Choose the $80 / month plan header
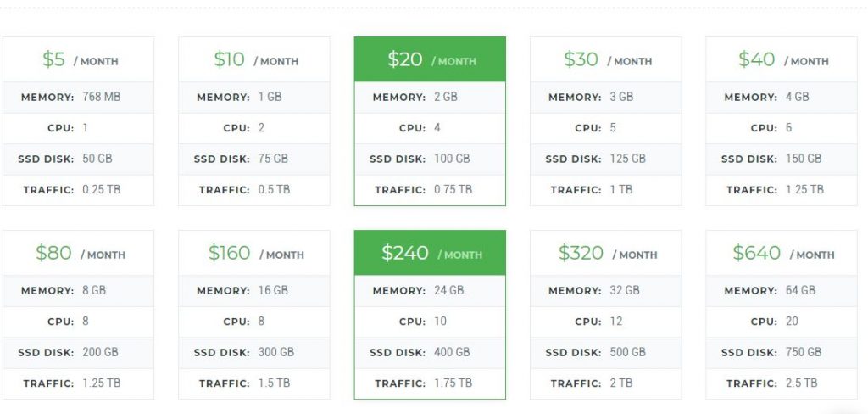The image size is (868, 414). click(79, 254)
